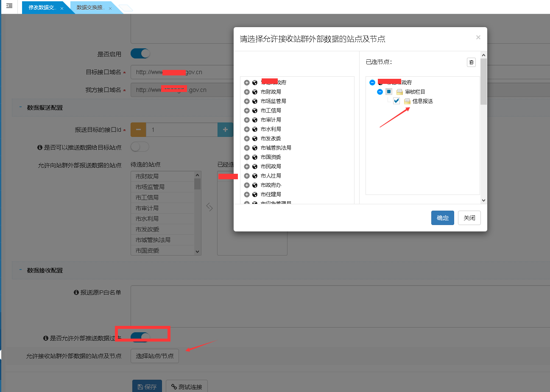Viewport: 550px width, 392px height.
Task: Expand the 市场监管局 tree node
Action: 247,101
